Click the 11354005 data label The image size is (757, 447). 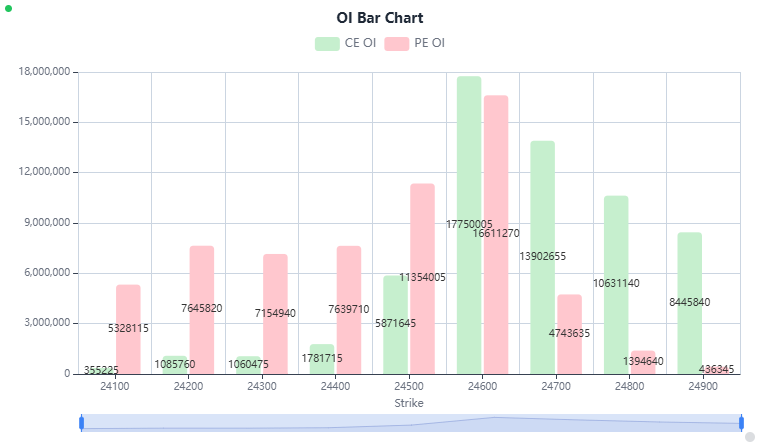click(422, 278)
